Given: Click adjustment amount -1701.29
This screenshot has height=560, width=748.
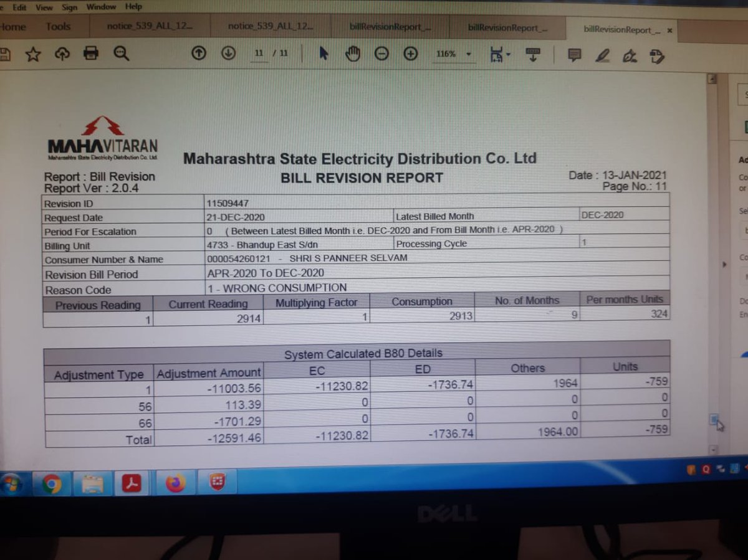Looking at the screenshot, I should [x=239, y=422].
